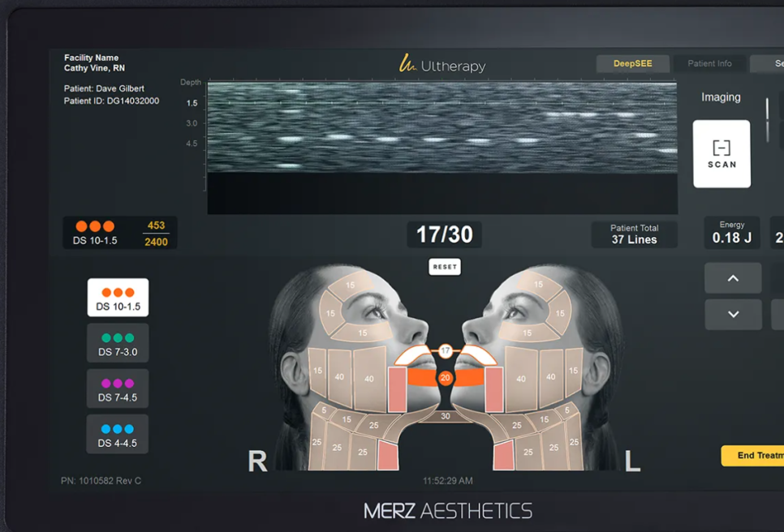Click the PN: 1010582 Rev C text
784x532 pixels.
[101, 481]
